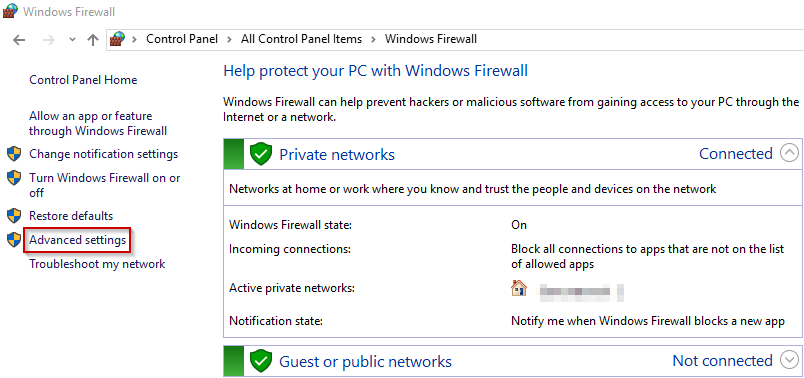Select All Control Panel Items breadcrumb
Viewport: 804px width, 378px height.
coord(302,39)
